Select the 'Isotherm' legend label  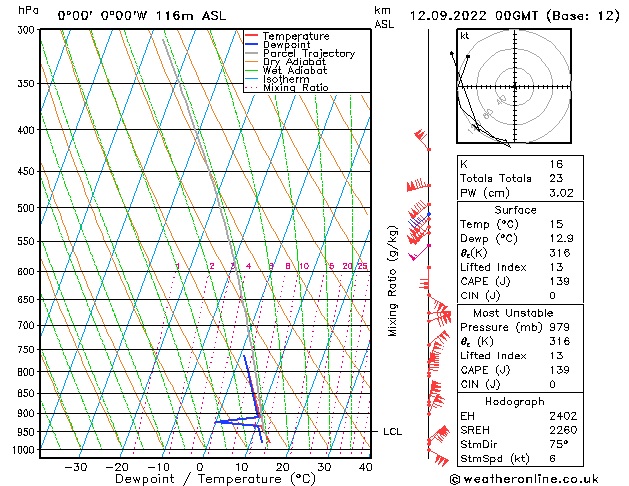click(x=286, y=79)
